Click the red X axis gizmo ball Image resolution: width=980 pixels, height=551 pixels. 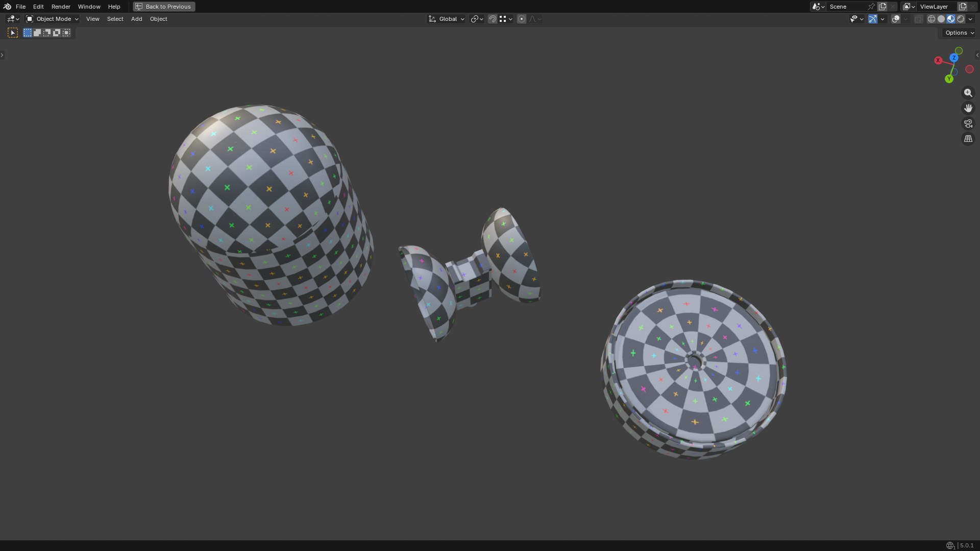click(x=938, y=60)
